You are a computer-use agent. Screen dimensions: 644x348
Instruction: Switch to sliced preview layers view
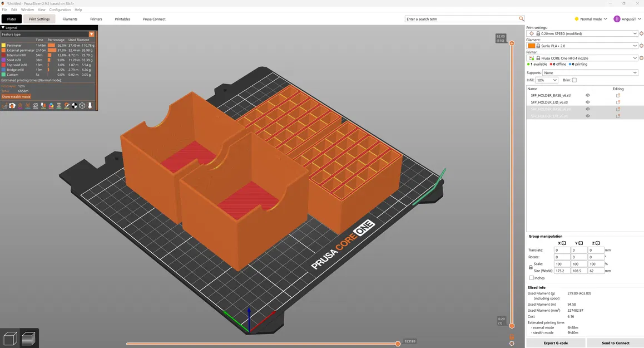pyautogui.click(x=28, y=339)
